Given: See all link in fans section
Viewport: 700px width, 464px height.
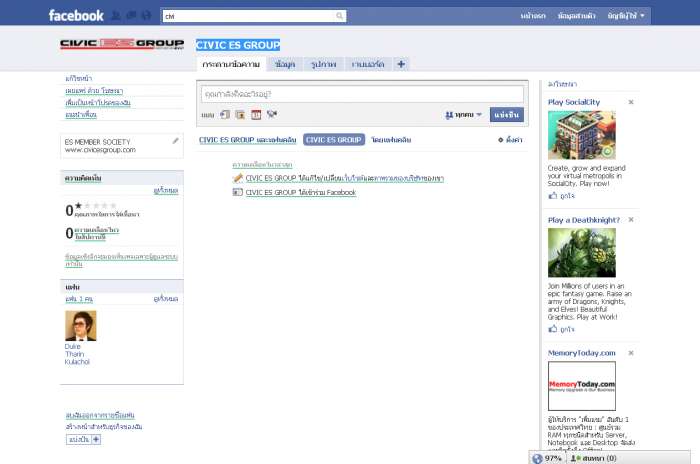Looking at the screenshot, I should (166, 299).
